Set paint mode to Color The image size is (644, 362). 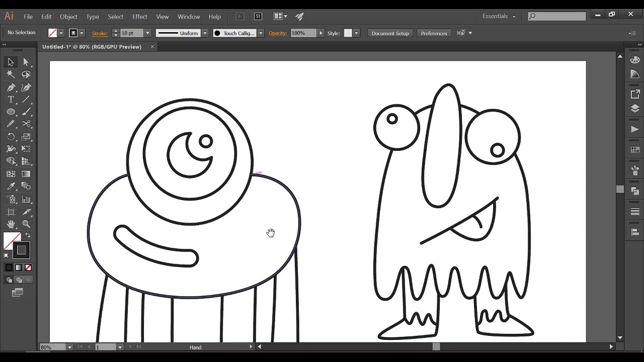click(9, 267)
